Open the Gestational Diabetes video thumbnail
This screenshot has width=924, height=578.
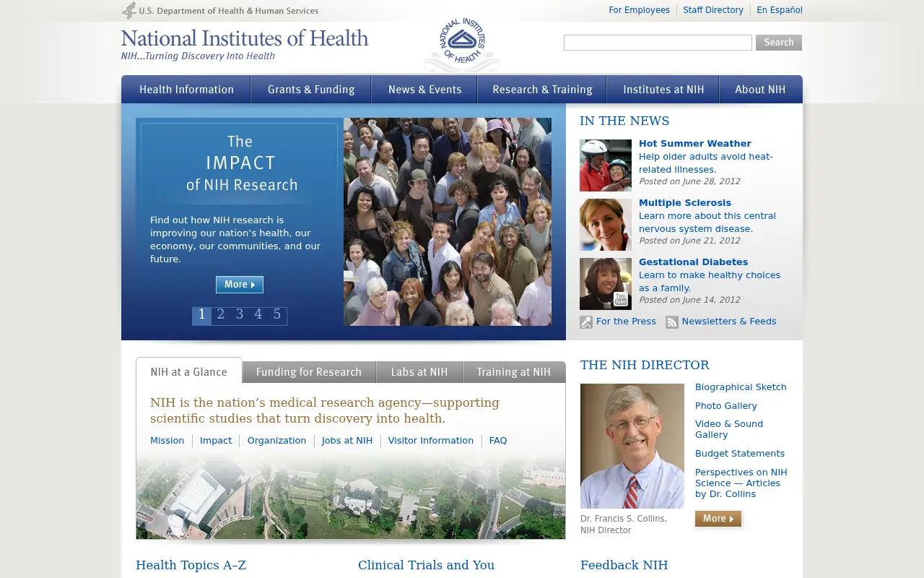(606, 284)
